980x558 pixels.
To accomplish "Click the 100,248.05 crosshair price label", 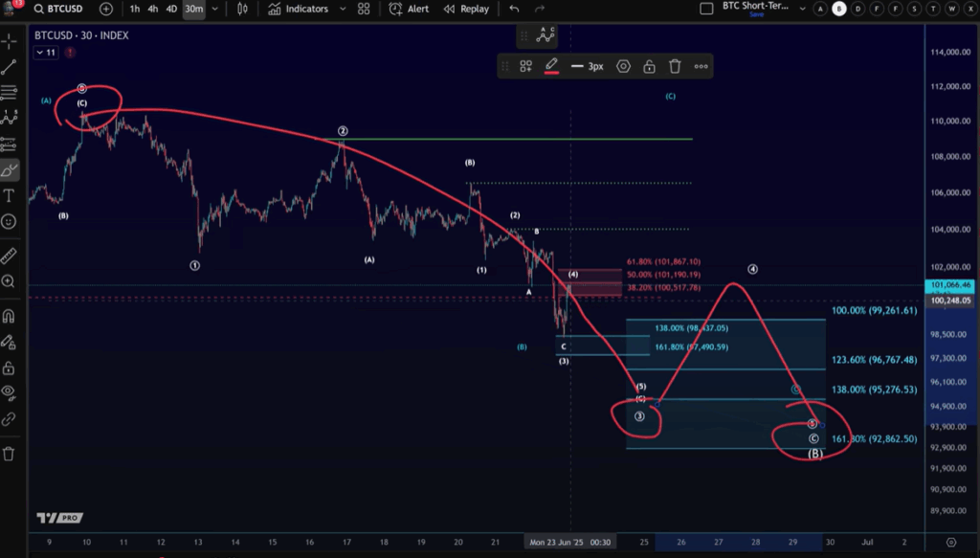I will pyautogui.click(x=950, y=301).
